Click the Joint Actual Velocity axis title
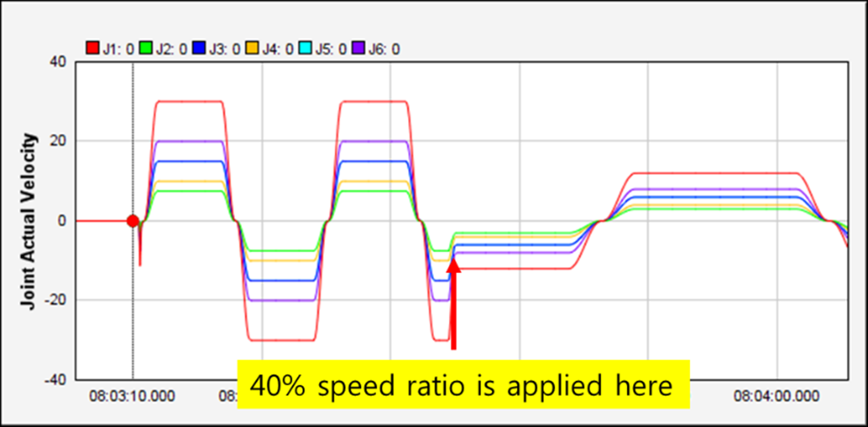Screen dimensions: 868x427 [x=29, y=221]
